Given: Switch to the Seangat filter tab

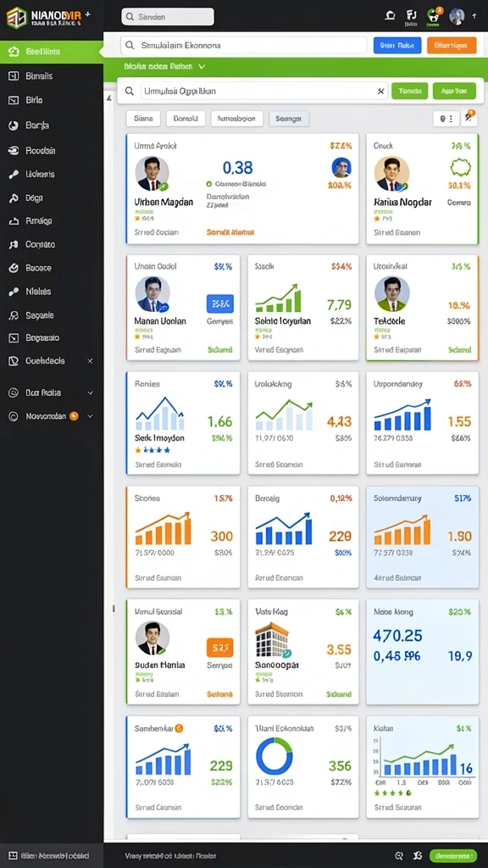Looking at the screenshot, I should coord(289,119).
